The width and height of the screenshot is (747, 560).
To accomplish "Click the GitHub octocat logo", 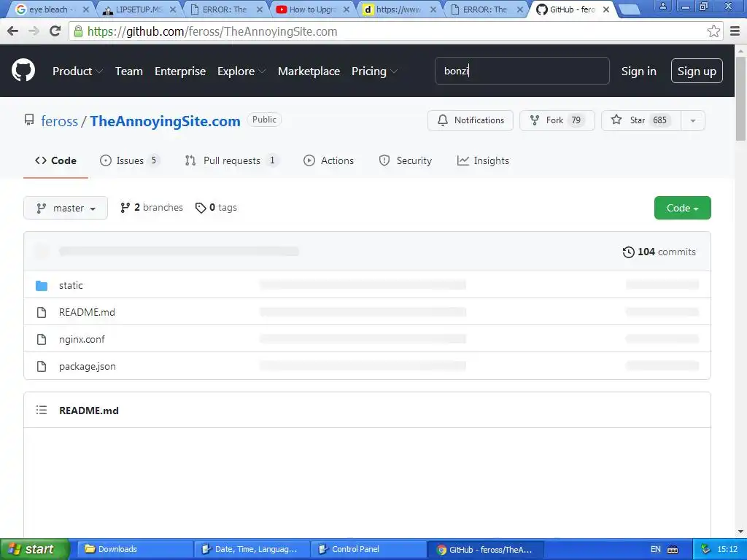I will click(23, 71).
